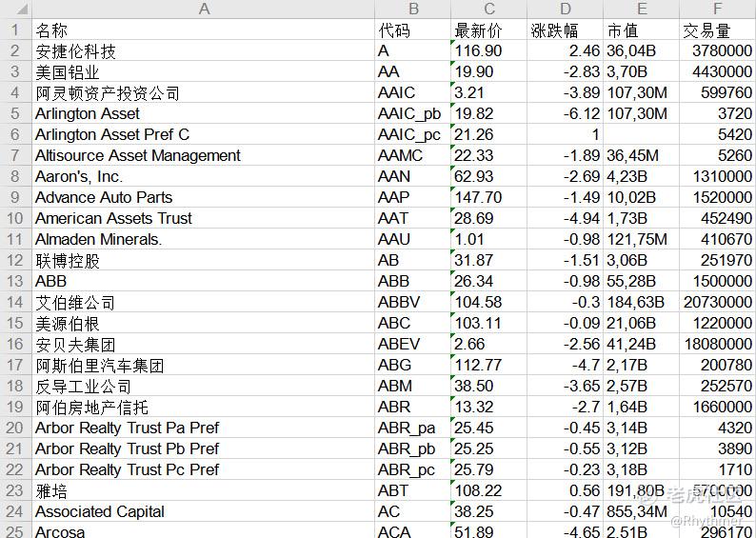Select cell 艾伯维公司

pos(203,302)
